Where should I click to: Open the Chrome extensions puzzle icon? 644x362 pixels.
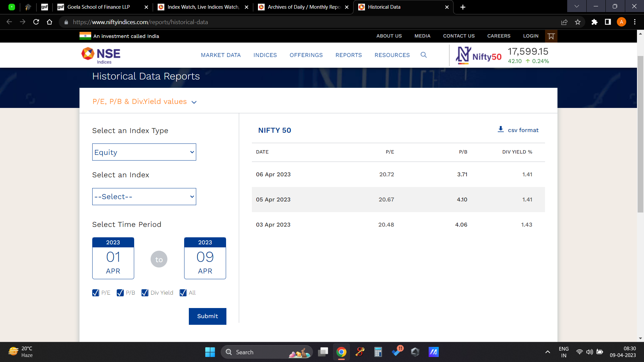(594, 22)
